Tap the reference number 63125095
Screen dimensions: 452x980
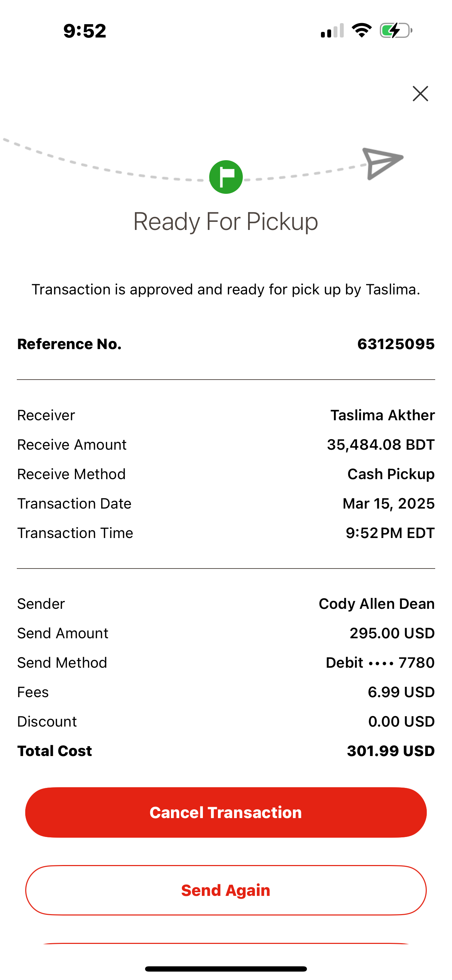396,344
